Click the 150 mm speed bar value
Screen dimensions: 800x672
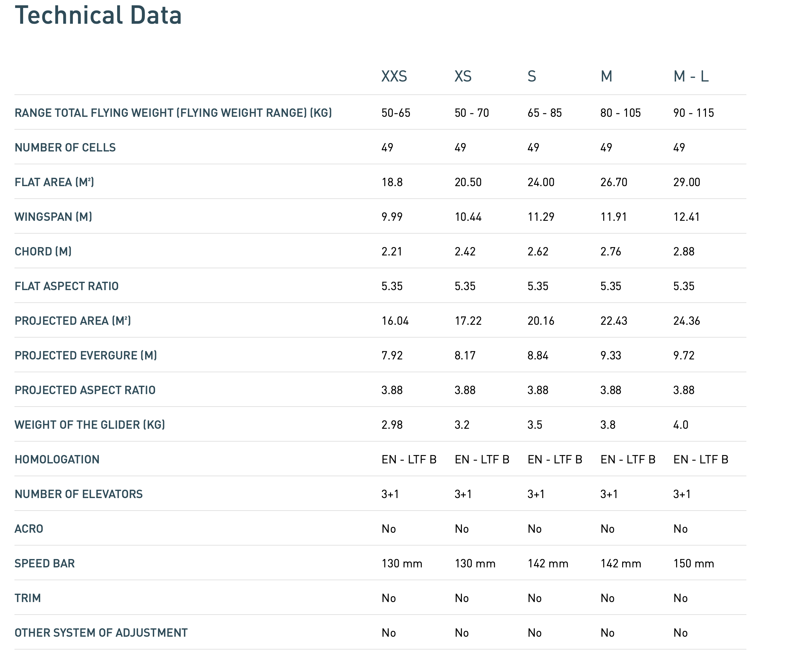click(693, 564)
